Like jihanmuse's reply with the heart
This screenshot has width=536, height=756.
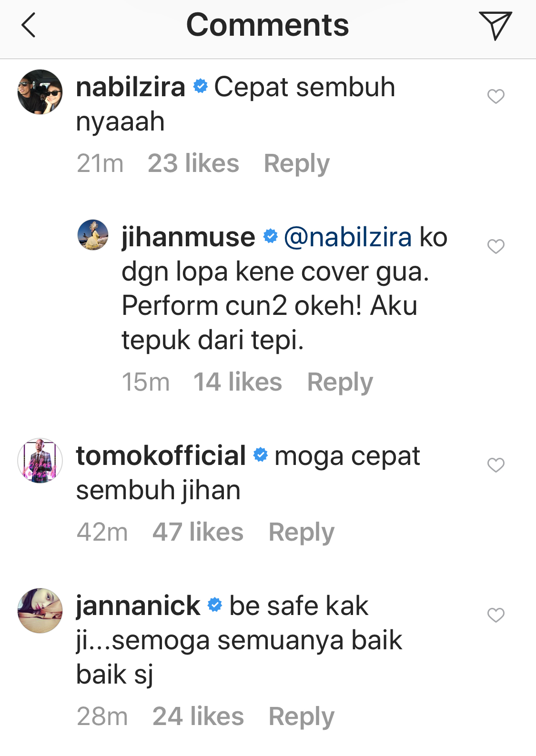(496, 246)
